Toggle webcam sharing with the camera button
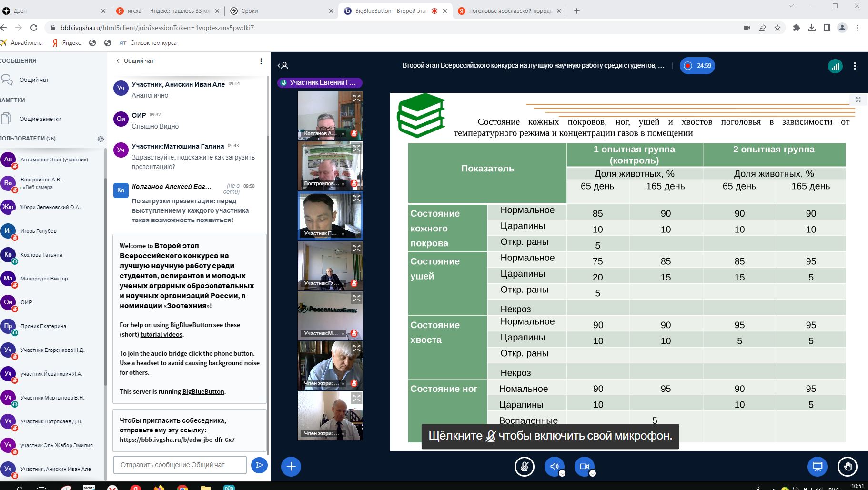 click(x=584, y=467)
